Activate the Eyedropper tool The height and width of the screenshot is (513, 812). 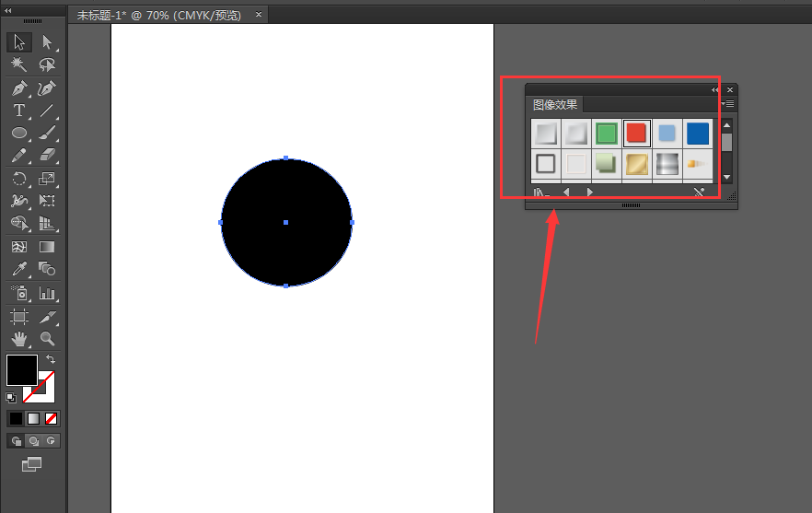click(x=19, y=268)
